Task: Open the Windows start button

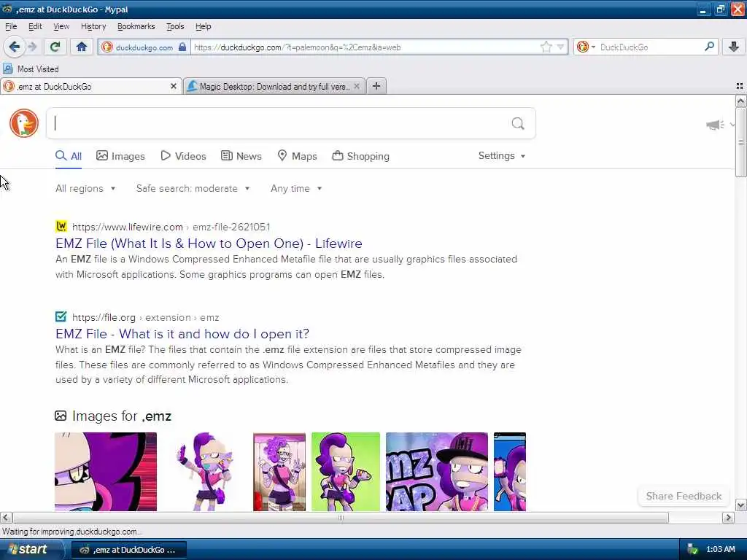Action: [31, 550]
